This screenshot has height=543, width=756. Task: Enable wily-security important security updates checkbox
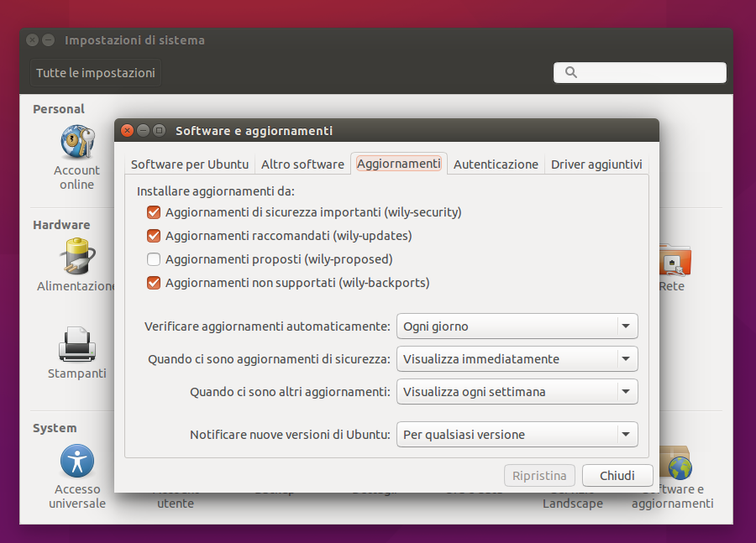(x=154, y=212)
